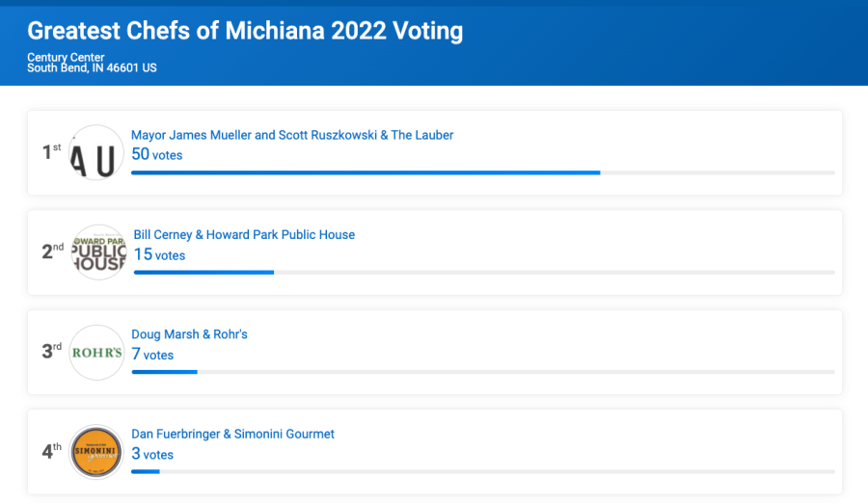The height and width of the screenshot is (503, 868).
Task: Click the 50 votes count
Action: click(x=156, y=154)
